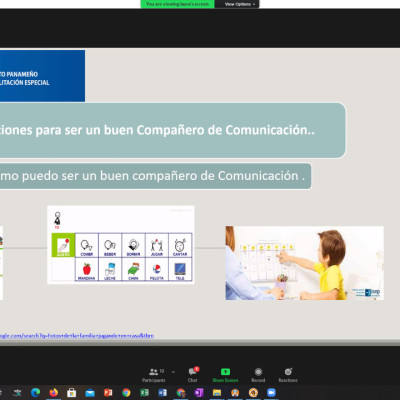This screenshot has height=400, width=400.
Task: Open the Chat panel
Action: pyautogui.click(x=193, y=375)
